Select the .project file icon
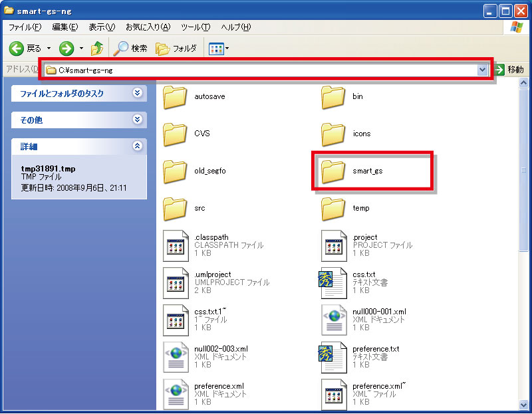Image resolution: width=532 pixels, height=414 pixels. (334, 246)
